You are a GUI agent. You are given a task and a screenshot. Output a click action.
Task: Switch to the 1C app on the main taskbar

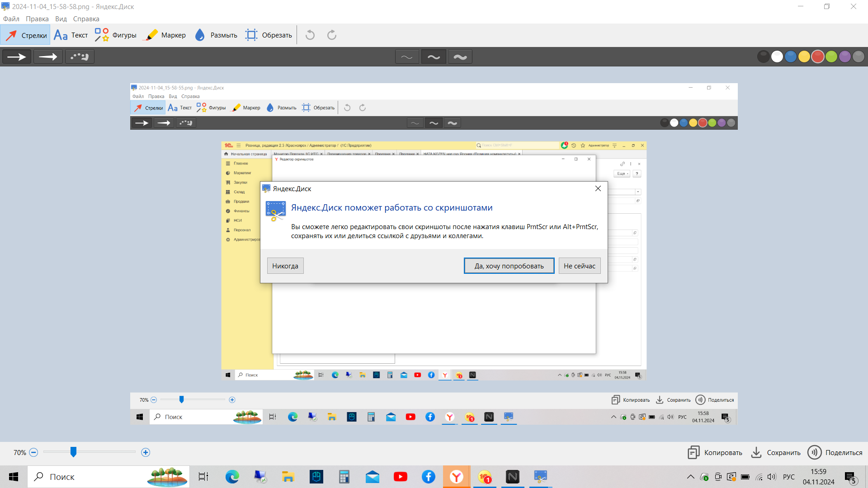tap(485, 477)
